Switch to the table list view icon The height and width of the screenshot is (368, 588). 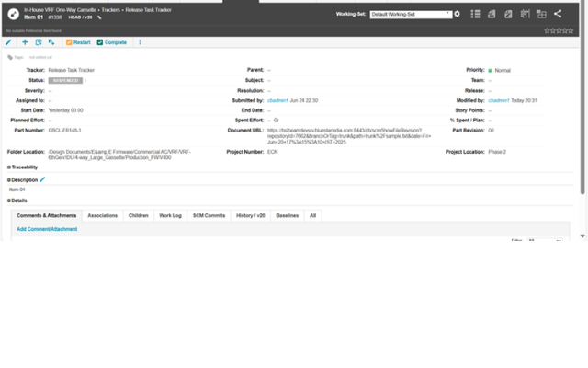pyautogui.click(x=475, y=15)
